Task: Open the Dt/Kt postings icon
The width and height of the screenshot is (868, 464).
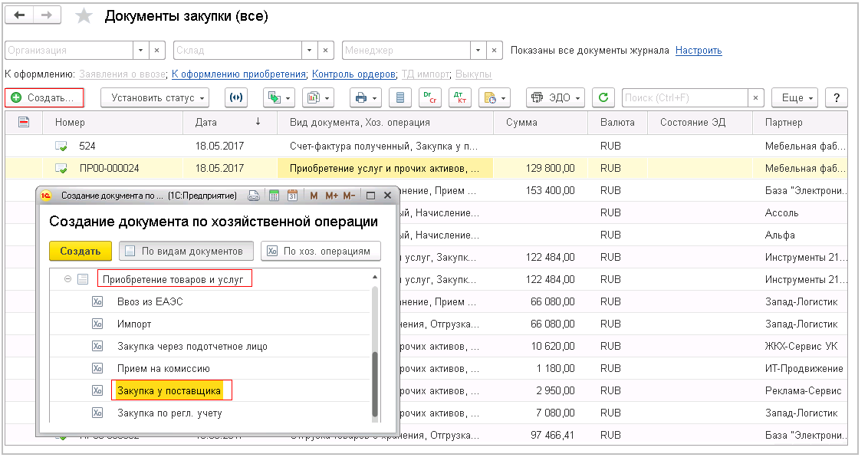Action: click(x=462, y=98)
